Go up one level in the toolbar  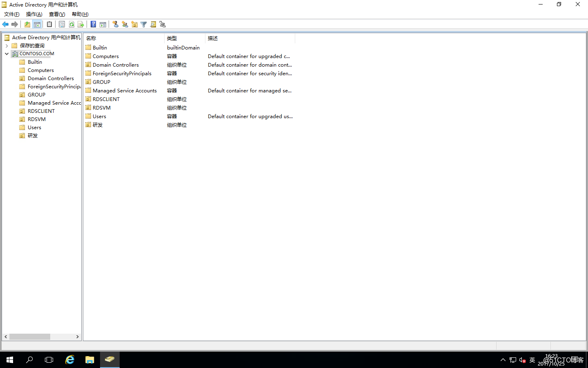[x=27, y=25]
